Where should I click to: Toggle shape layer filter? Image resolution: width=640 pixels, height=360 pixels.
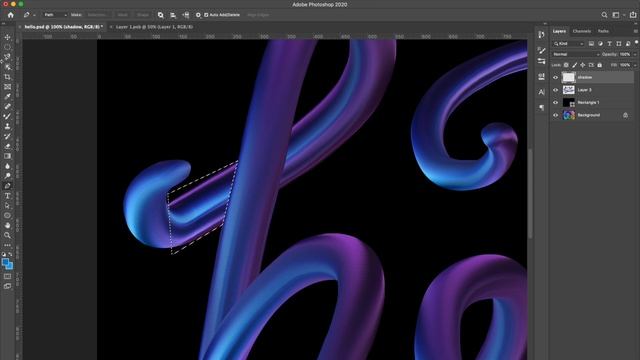pos(619,44)
